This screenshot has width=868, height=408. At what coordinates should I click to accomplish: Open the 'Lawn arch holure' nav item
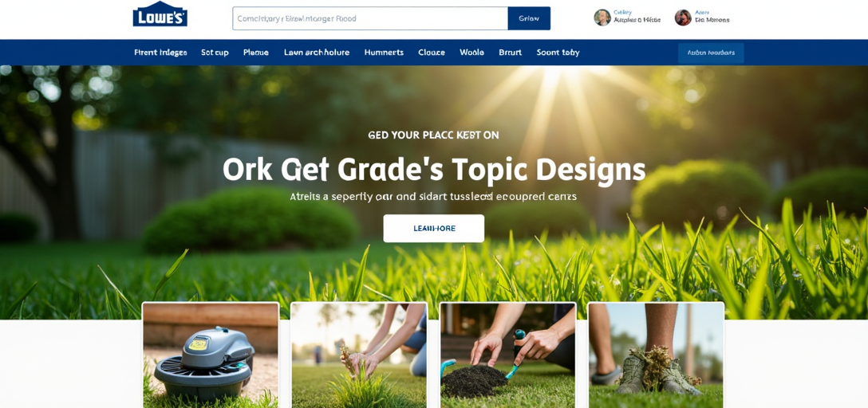pyautogui.click(x=317, y=53)
